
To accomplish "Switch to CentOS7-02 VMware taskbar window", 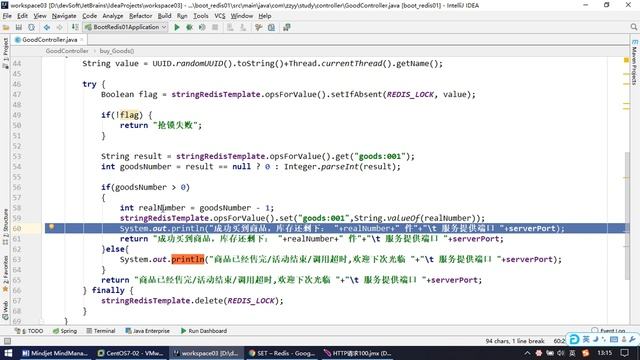I will [130, 353].
